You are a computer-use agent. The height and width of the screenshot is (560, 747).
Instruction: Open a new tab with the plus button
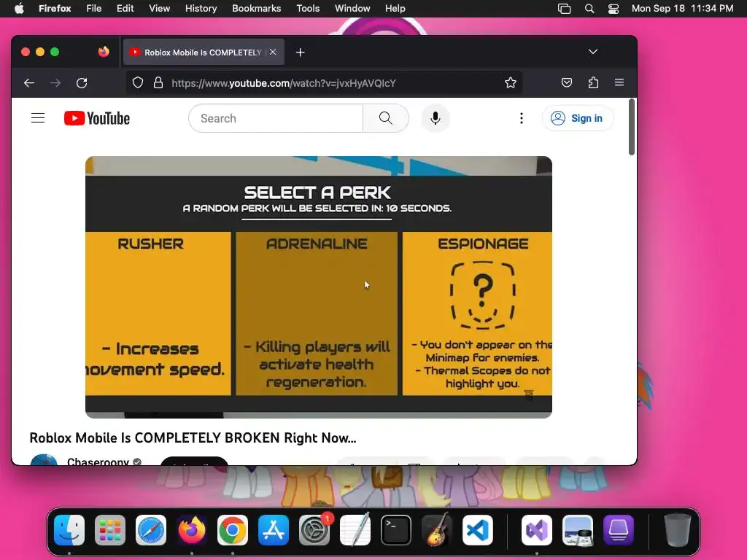click(300, 52)
